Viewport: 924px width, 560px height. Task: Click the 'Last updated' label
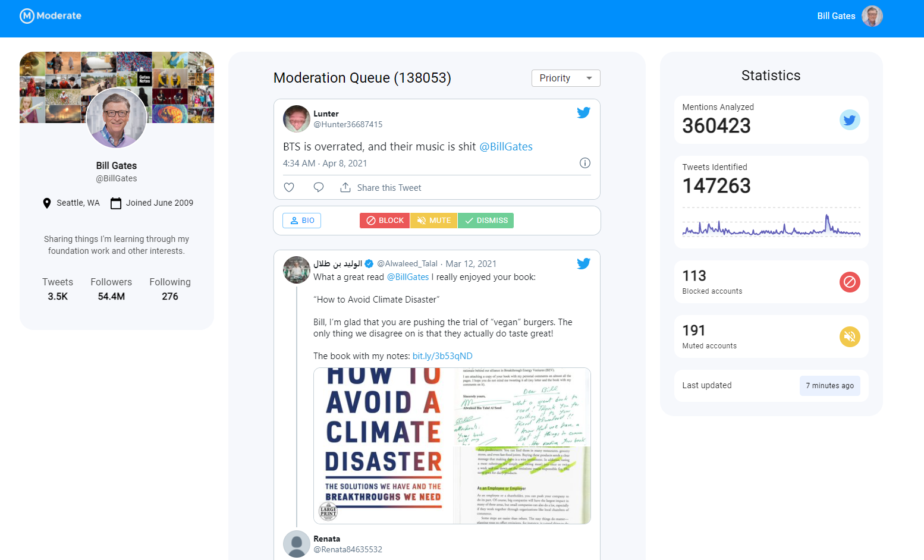707,386
